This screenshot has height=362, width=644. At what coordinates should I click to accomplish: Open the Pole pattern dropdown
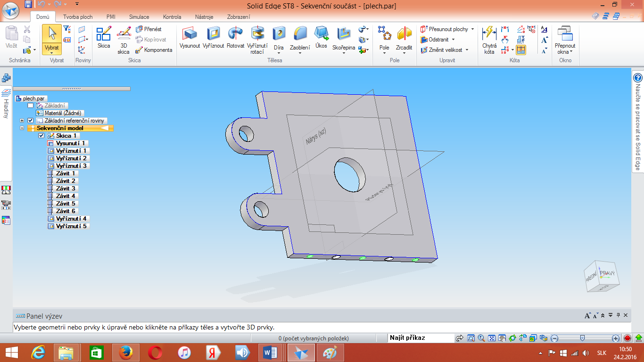point(384,53)
